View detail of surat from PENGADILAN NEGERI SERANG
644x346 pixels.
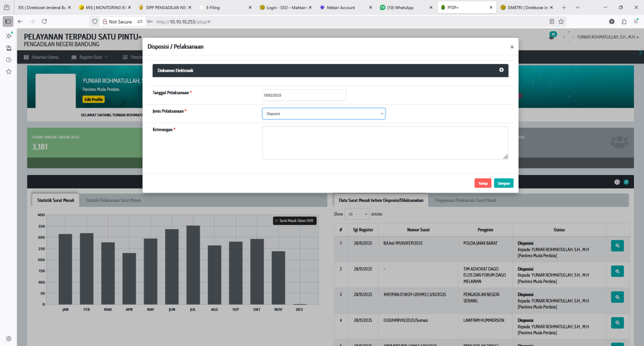[617, 297]
